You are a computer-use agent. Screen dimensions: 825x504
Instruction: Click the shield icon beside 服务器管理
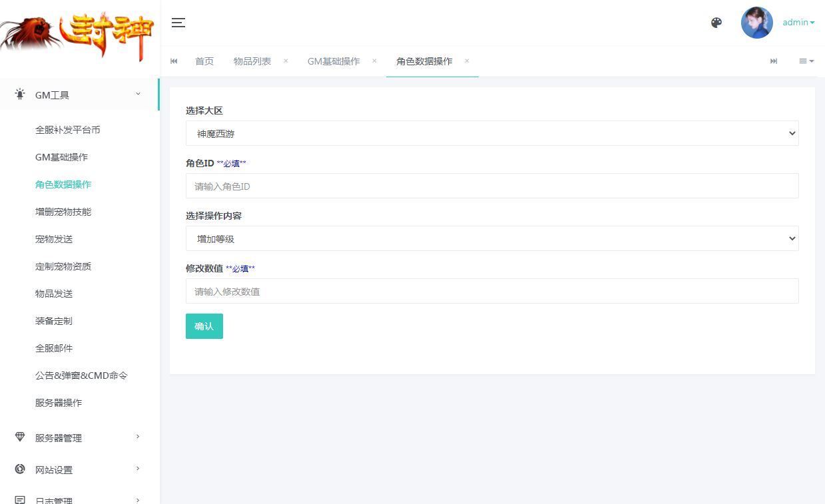[18, 437]
